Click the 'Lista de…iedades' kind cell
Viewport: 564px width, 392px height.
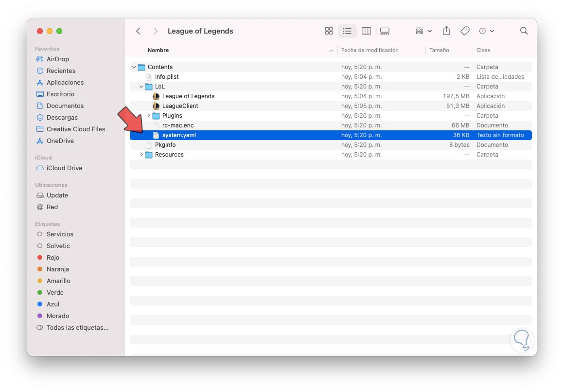click(x=500, y=77)
